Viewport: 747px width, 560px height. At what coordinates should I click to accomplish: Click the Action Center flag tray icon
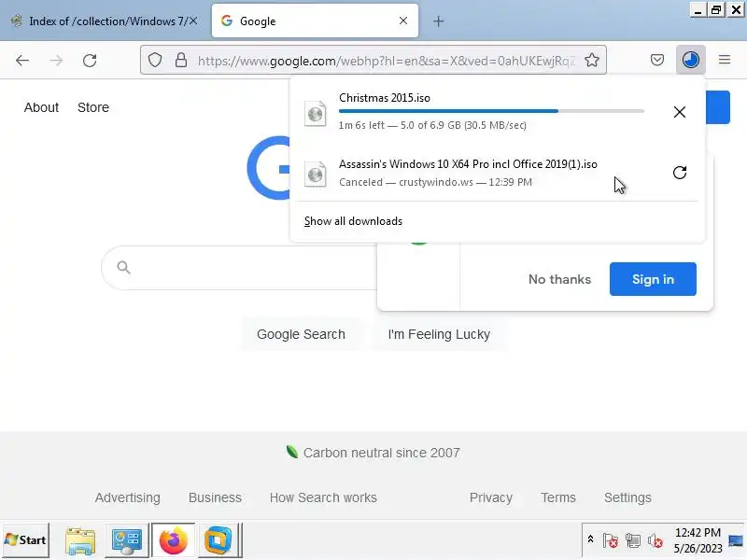[611, 541]
